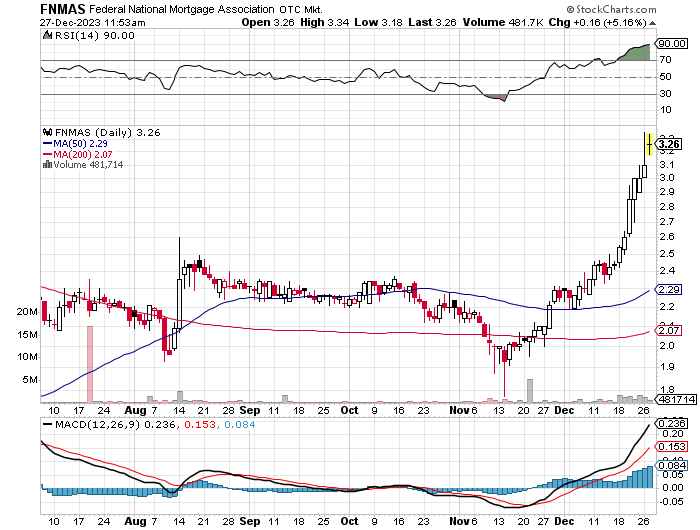The width and height of the screenshot is (700, 530).
Task: Click the 'FNMAS (Daily) 3.26' legend label
Action: click(107, 133)
